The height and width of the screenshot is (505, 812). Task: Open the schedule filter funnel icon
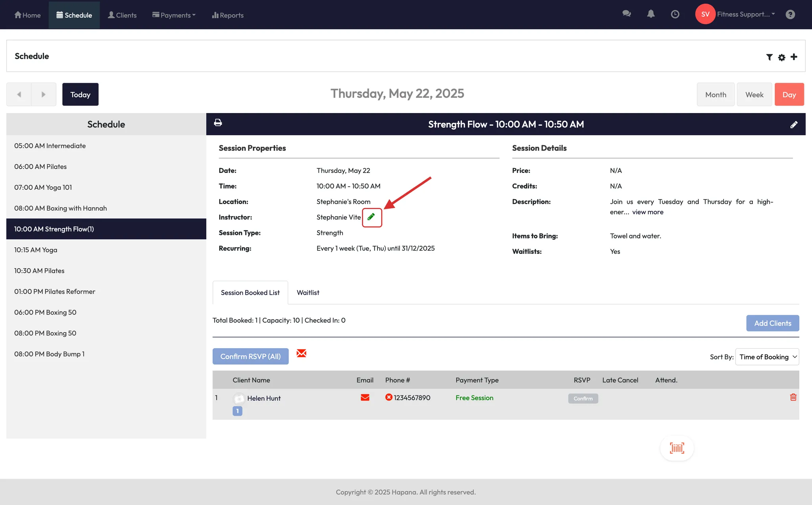click(x=769, y=57)
